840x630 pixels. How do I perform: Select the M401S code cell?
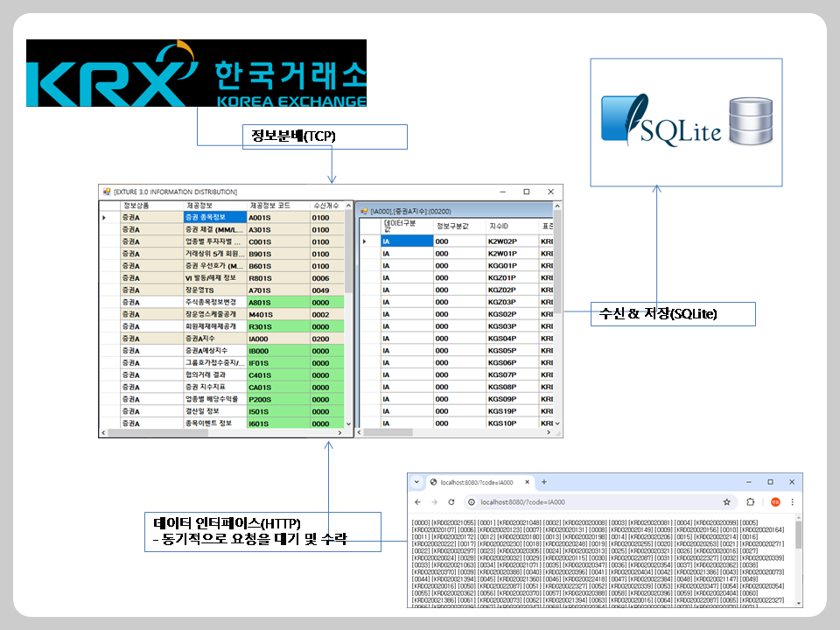278,314
